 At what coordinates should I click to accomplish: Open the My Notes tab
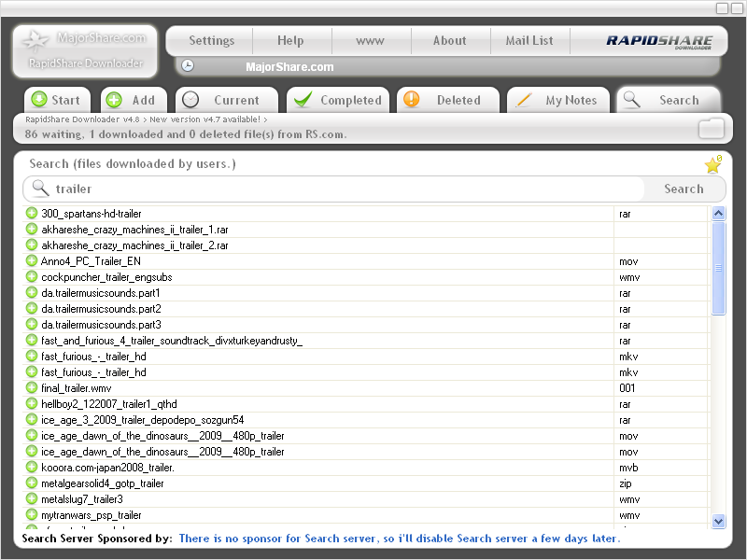557,100
